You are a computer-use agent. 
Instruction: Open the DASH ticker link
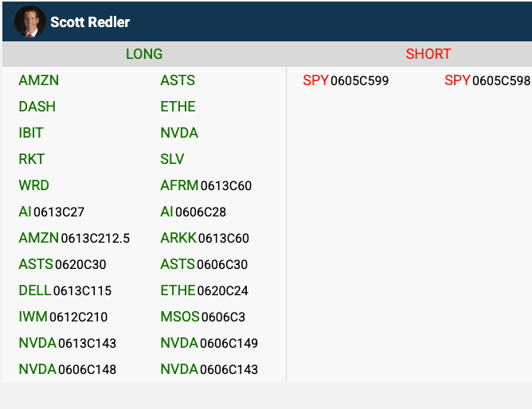(x=37, y=107)
